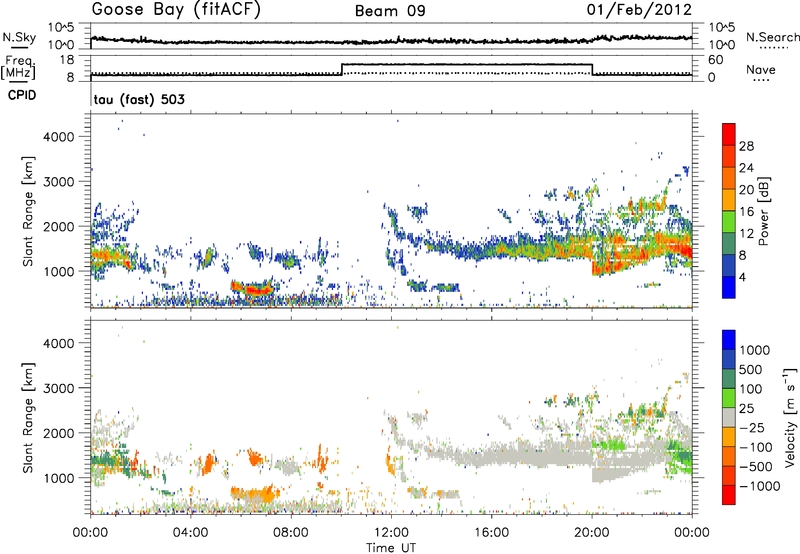The height and width of the screenshot is (554, 800).
Task: Click the "28" label on Power colorbar
Action: click(x=746, y=146)
